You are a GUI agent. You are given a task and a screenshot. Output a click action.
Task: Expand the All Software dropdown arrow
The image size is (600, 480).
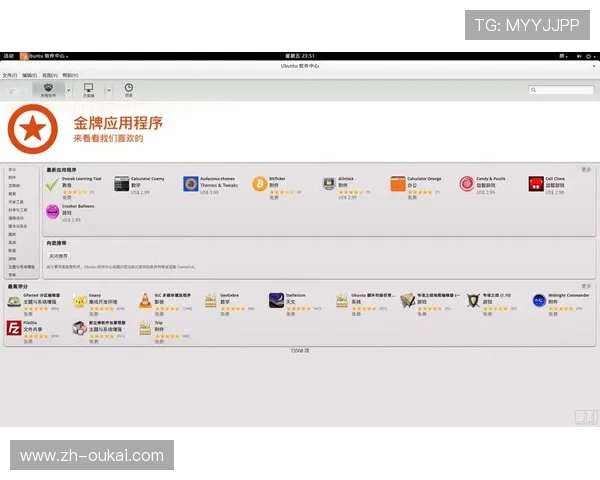click(x=68, y=90)
